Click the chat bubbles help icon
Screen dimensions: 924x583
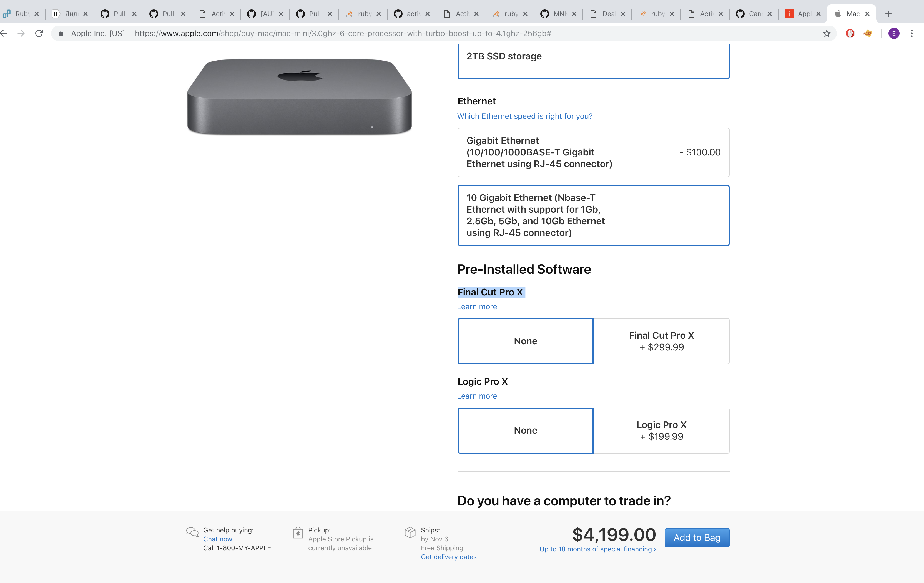tap(192, 532)
